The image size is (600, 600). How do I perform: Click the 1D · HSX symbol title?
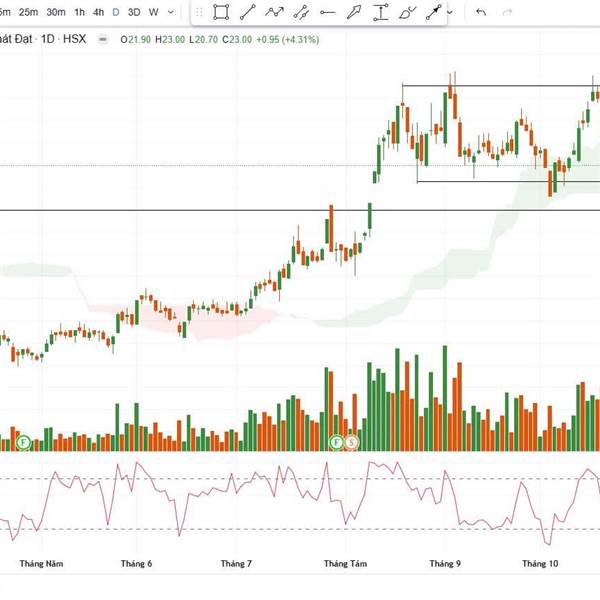tap(64, 39)
